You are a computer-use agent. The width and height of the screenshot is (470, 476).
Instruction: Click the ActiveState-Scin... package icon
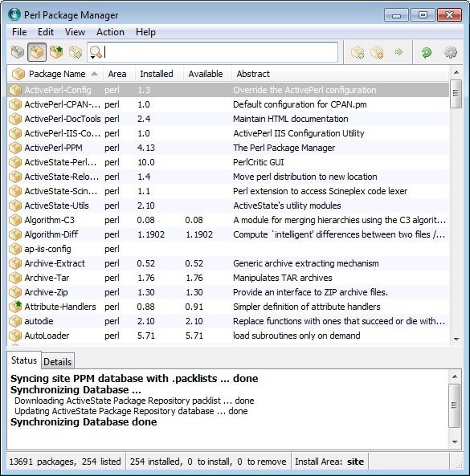[x=15, y=191]
